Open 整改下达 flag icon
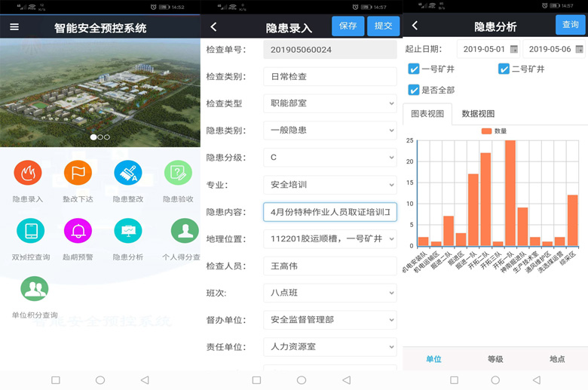The image size is (588, 390). pos(78,174)
